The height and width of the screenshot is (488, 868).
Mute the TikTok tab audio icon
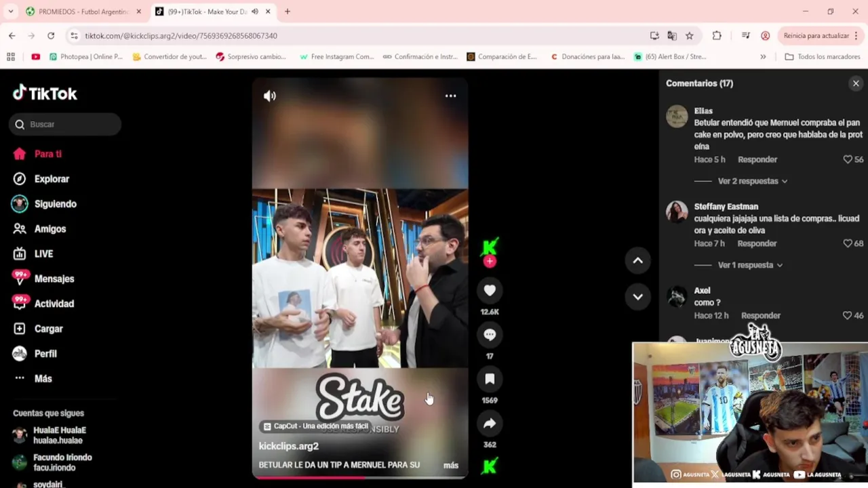click(x=255, y=12)
